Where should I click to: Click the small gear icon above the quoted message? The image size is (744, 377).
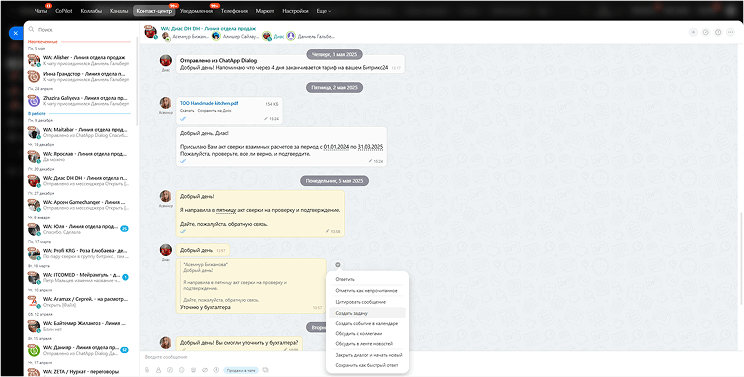337,265
